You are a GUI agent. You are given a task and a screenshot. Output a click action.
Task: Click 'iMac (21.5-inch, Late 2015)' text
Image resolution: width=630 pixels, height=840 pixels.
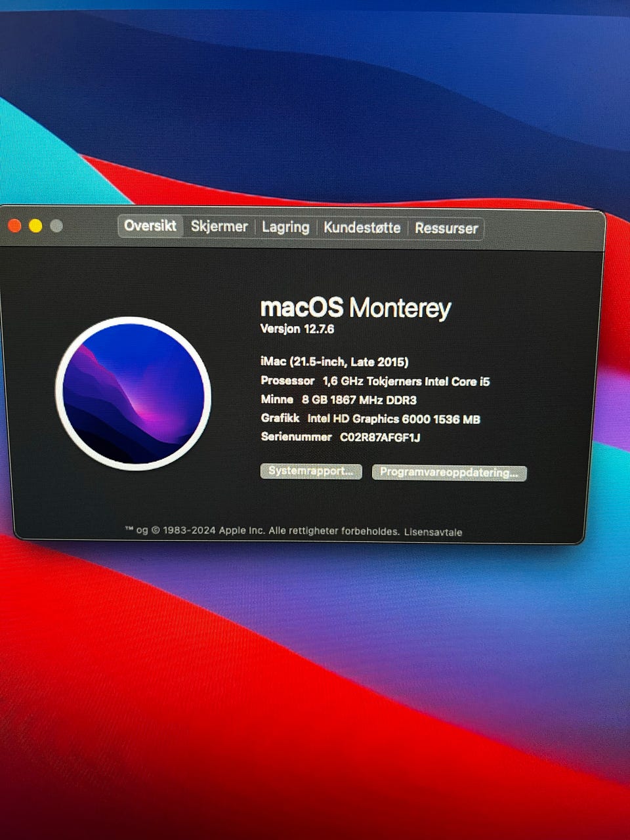pyautogui.click(x=335, y=362)
